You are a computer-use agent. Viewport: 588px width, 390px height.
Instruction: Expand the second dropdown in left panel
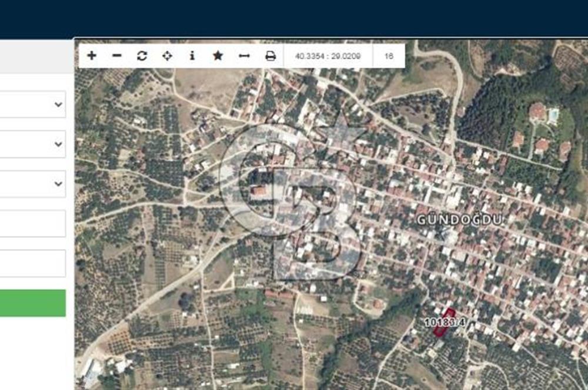pos(32,144)
